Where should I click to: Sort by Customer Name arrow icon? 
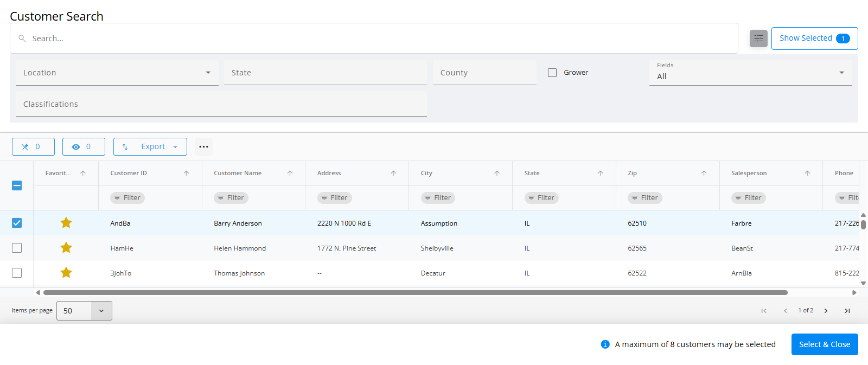pyautogui.click(x=290, y=173)
